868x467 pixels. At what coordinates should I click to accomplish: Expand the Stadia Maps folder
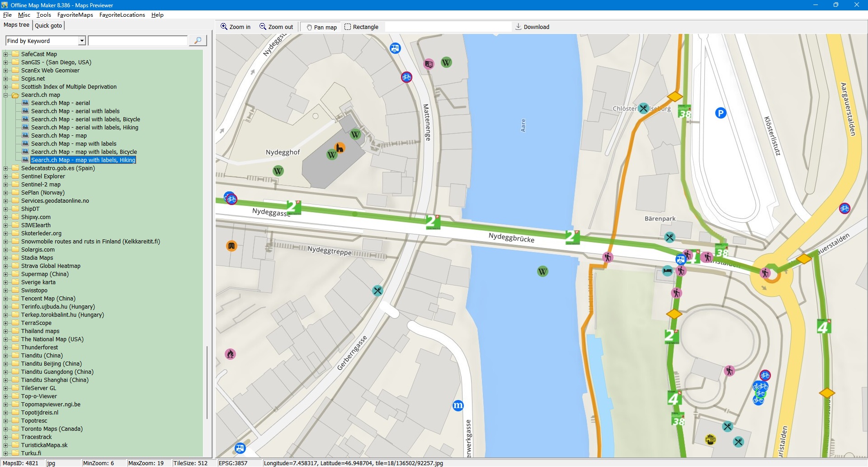[6, 258]
